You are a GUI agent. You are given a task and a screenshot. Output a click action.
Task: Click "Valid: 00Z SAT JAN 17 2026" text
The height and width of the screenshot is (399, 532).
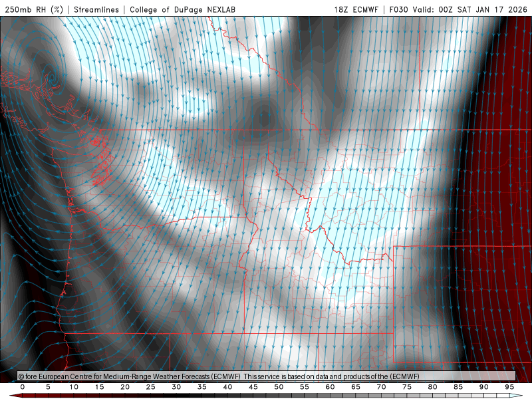[470, 9]
